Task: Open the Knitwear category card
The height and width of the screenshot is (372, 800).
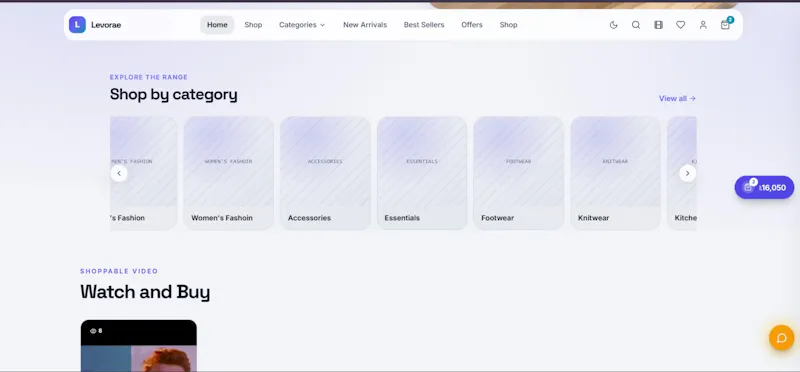Action: point(615,173)
